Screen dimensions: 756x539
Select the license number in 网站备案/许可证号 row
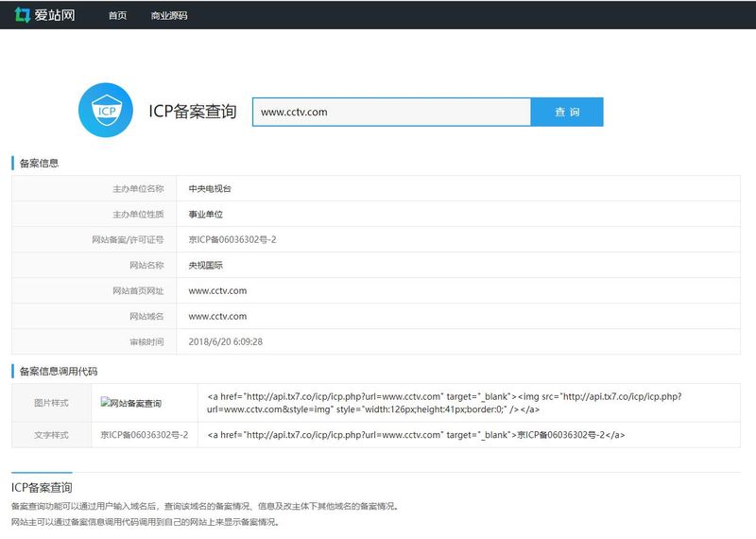pyautogui.click(x=232, y=240)
